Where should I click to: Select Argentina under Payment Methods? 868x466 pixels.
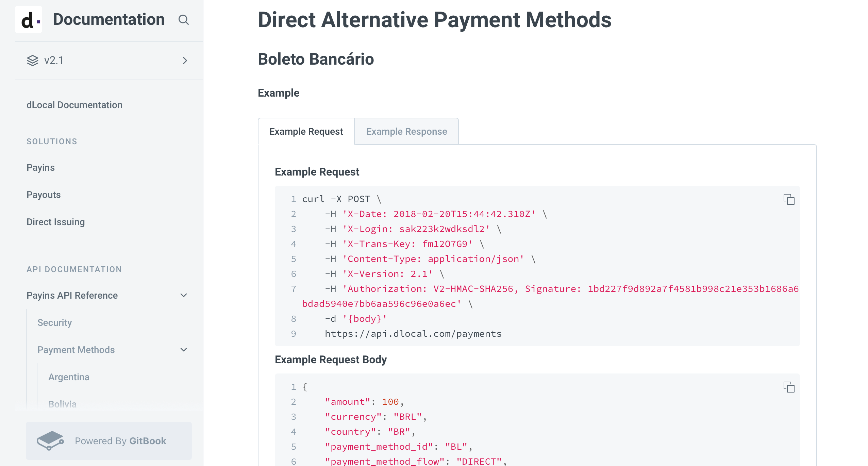tap(69, 377)
